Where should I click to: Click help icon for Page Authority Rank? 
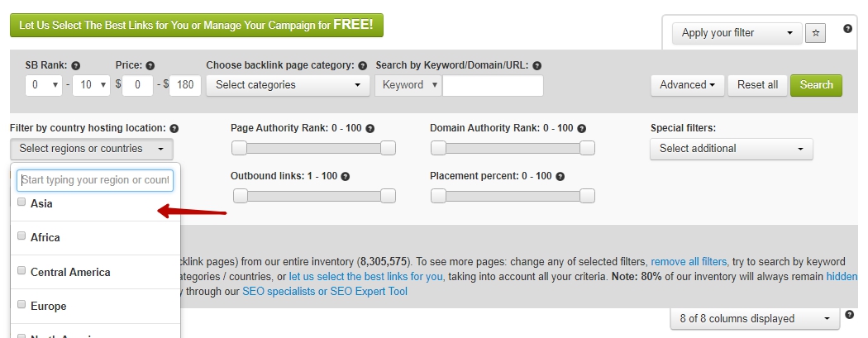pos(370,129)
